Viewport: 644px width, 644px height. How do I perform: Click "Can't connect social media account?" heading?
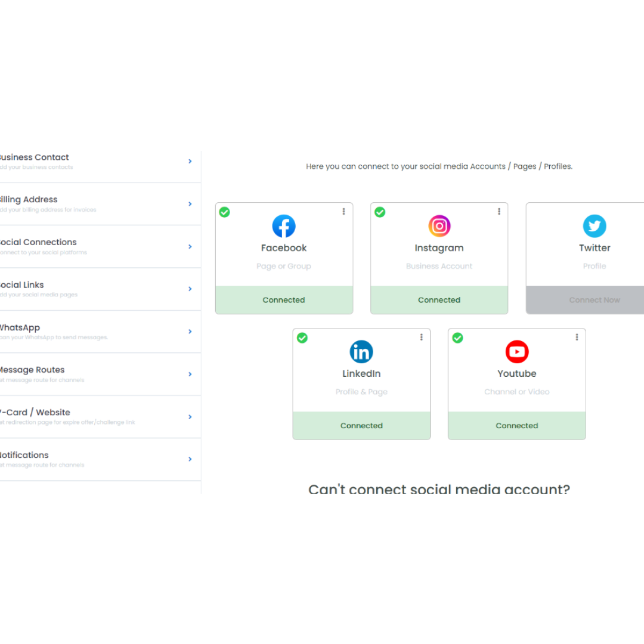click(x=439, y=488)
